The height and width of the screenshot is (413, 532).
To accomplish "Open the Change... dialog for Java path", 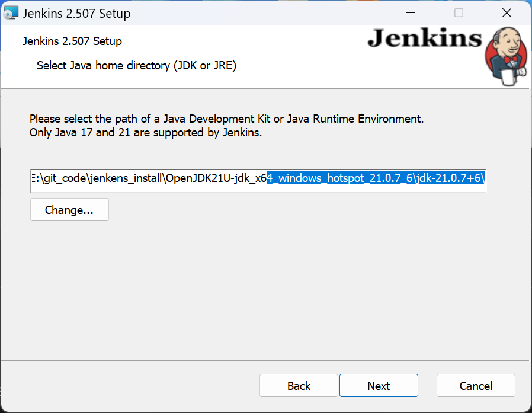I will coord(69,209).
